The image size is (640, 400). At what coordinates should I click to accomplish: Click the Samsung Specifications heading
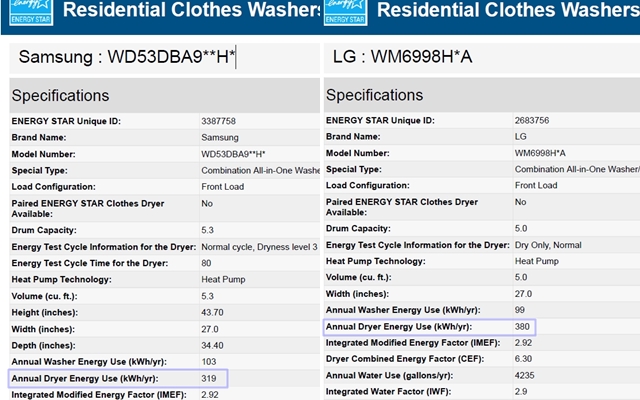pos(60,96)
